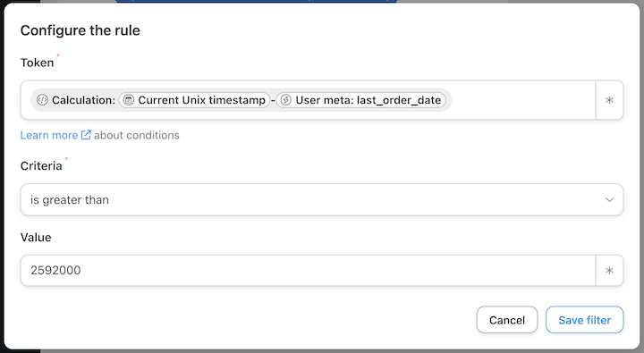Viewport: 644px width, 353px height.
Task: Click the Configure the rule heading
Action: pos(80,30)
